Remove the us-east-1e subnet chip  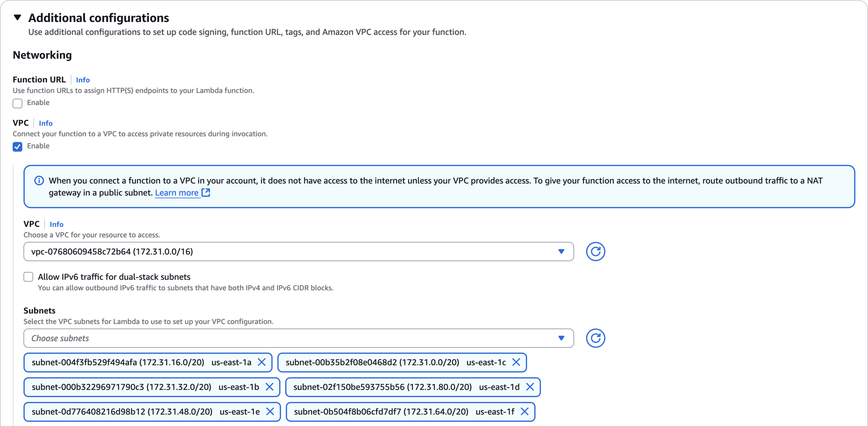coord(270,412)
